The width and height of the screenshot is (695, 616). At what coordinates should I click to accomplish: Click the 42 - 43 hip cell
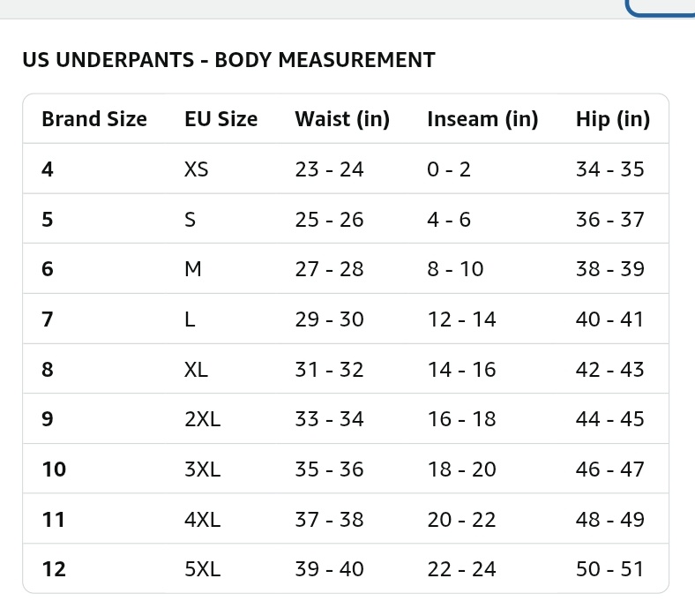[x=610, y=370]
